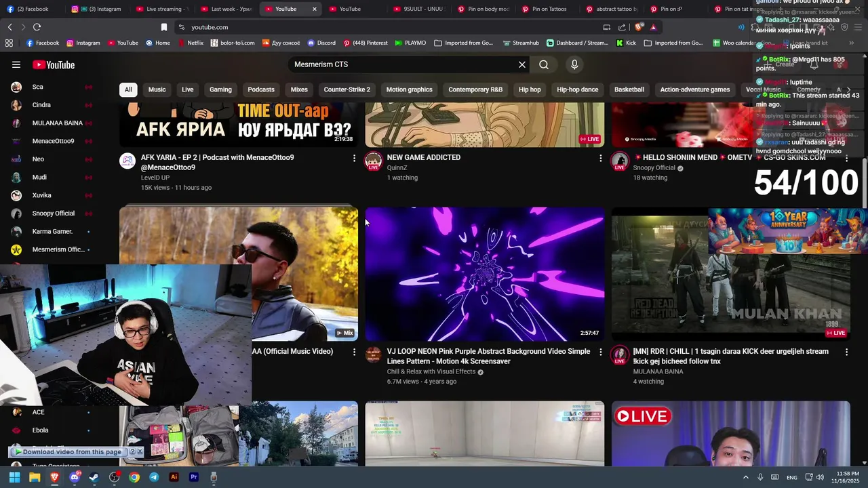Switch to the Live streaming browser tab
The height and width of the screenshot is (488, 868).
tap(163, 9)
